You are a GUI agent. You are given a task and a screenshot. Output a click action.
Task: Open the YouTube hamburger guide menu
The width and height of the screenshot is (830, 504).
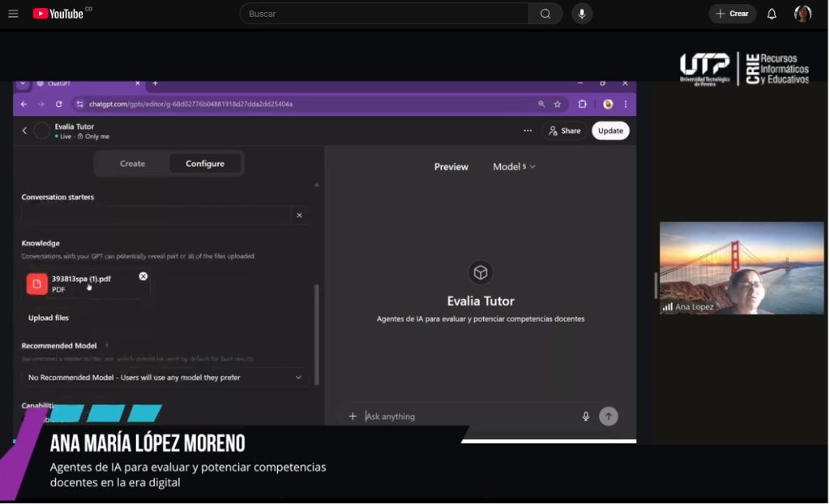[x=13, y=14]
